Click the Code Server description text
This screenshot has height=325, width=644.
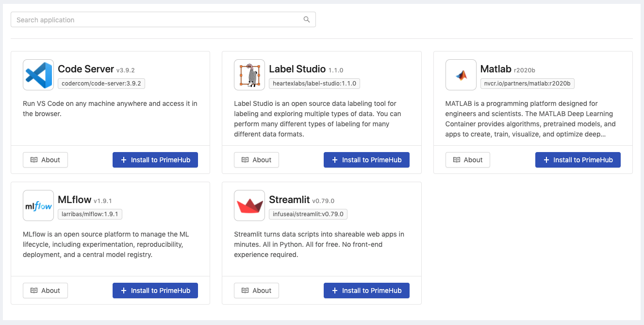click(110, 109)
